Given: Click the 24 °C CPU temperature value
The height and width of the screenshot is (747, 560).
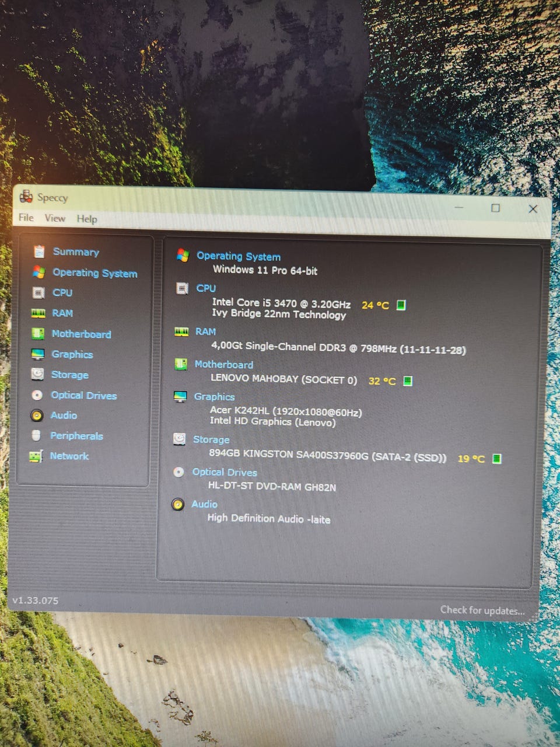Looking at the screenshot, I should click(375, 305).
